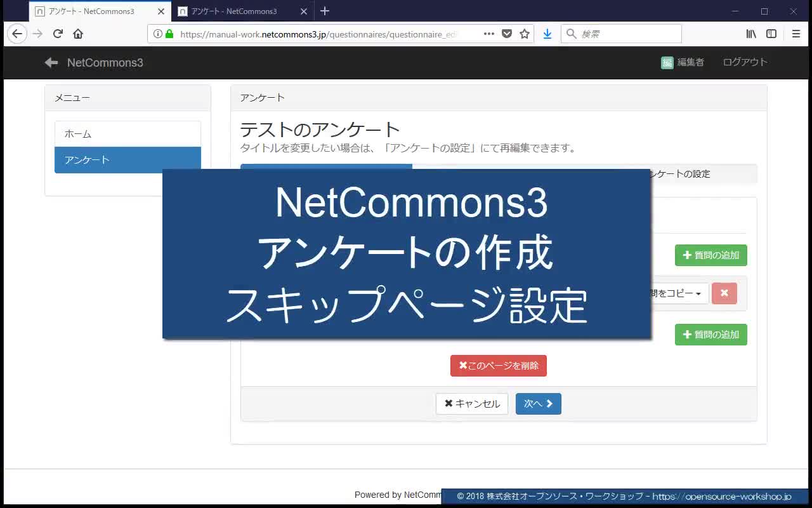812x508 pixels.
Task: Click the address bar URL
Action: [x=318, y=34]
